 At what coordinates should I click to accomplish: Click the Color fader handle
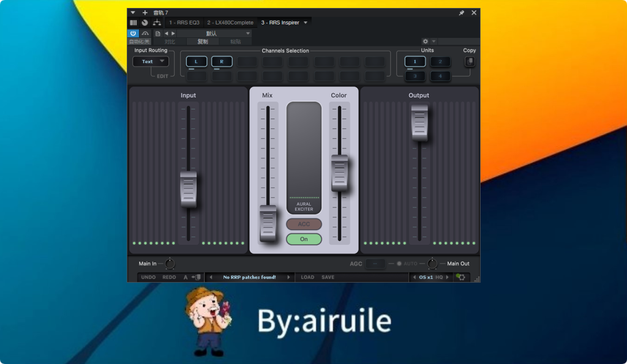click(339, 173)
